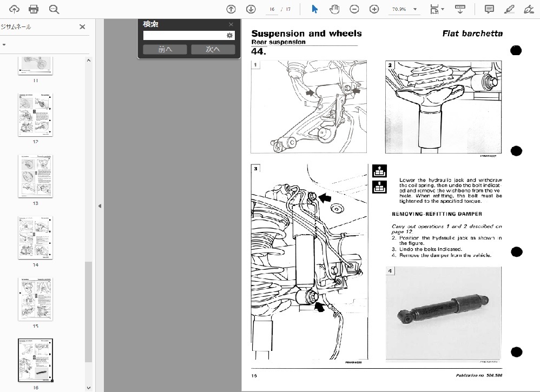
Task: Click the removal icon beside figure 3
Action: click(379, 171)
